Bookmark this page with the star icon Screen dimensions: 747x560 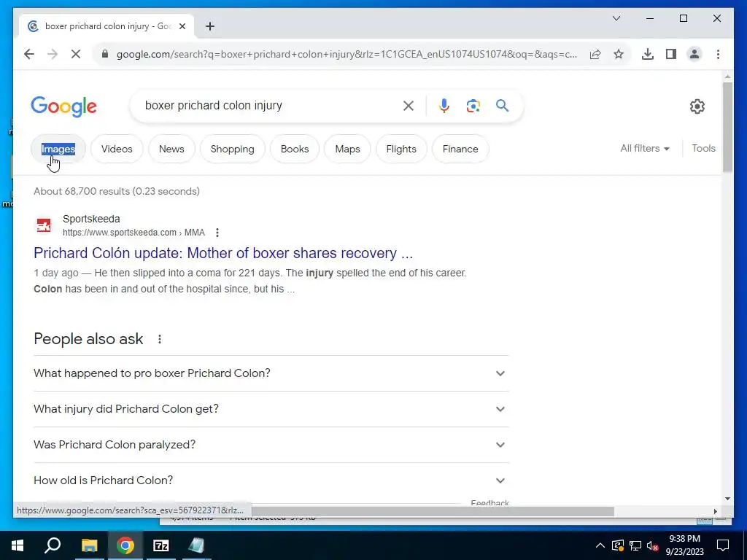click(x=619, y=54)
